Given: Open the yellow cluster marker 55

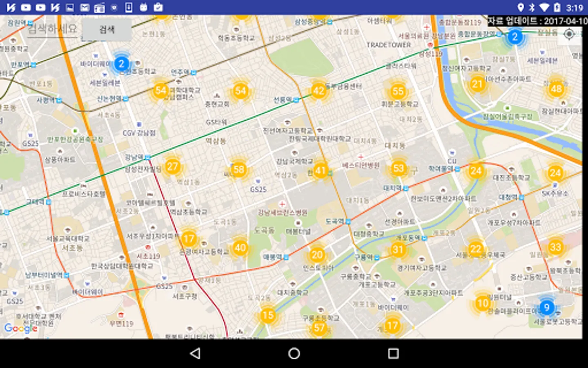Looking at the screenshot, I should (x=398, y=91).
